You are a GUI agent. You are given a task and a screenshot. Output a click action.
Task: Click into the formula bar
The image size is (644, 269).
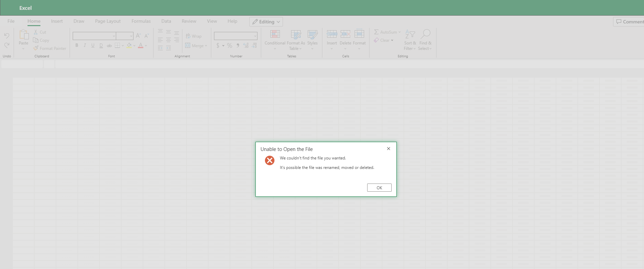click(350, 64)
